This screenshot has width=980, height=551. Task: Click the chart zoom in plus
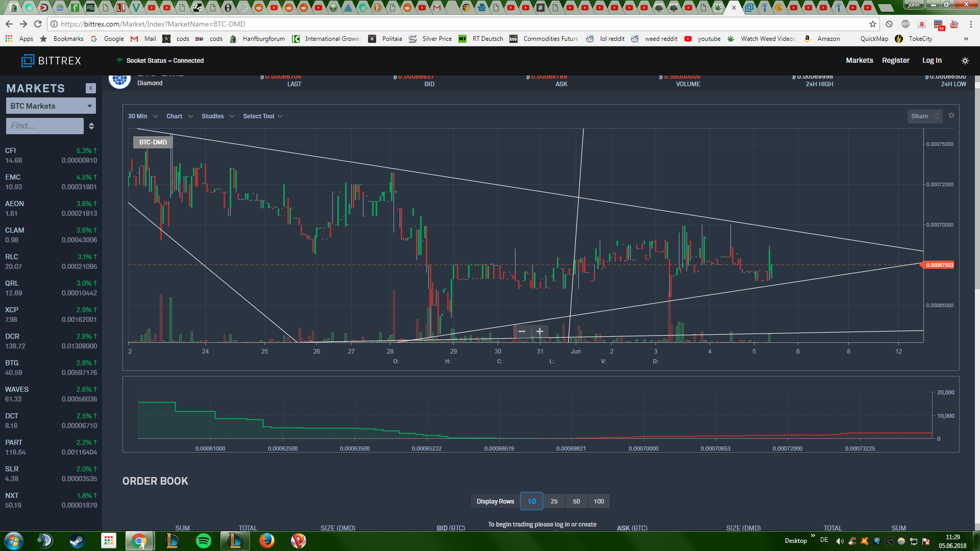(x=540, y=332)
